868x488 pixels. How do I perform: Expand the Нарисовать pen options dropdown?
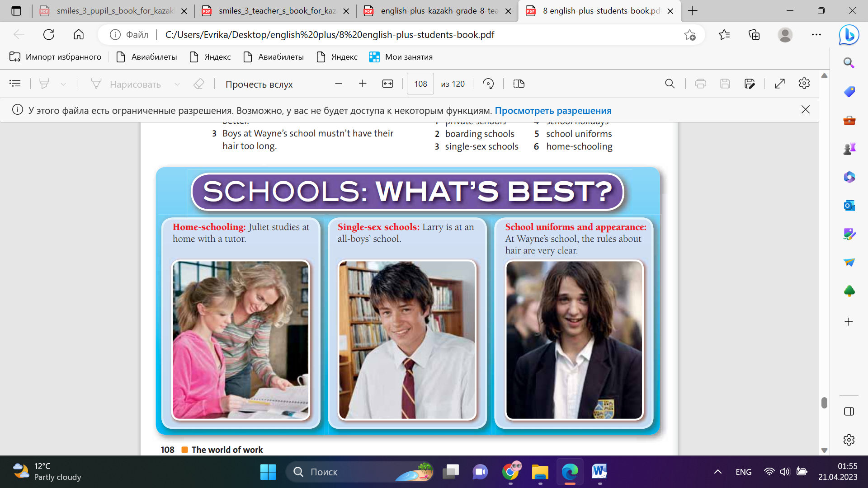(177, 84)
